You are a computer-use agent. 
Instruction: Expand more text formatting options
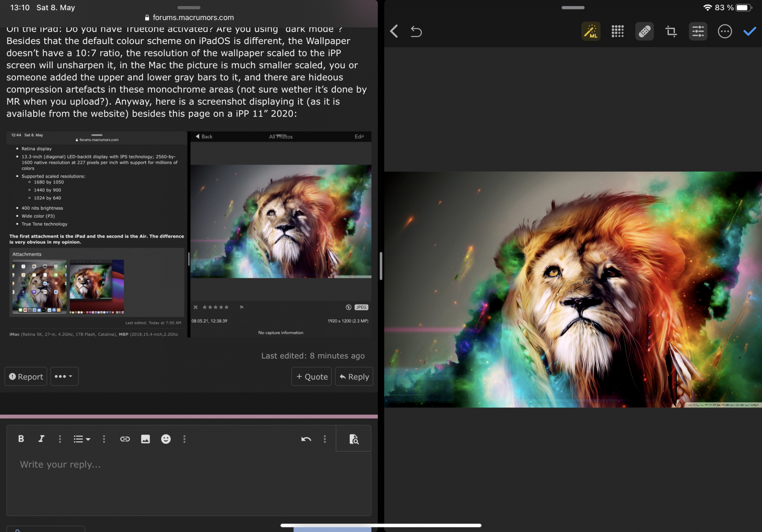[x=60, y=439]
